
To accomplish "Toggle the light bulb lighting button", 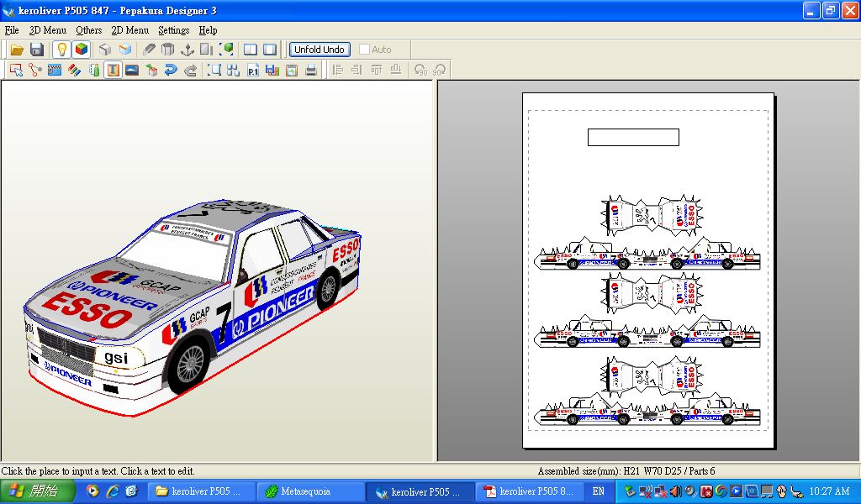I will 61,50.
